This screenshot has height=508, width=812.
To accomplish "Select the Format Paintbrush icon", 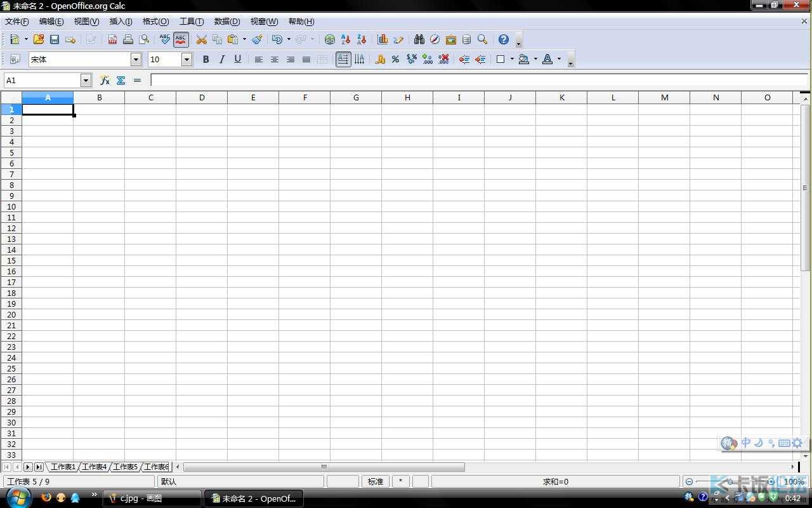I will click(x=257, y=39).
